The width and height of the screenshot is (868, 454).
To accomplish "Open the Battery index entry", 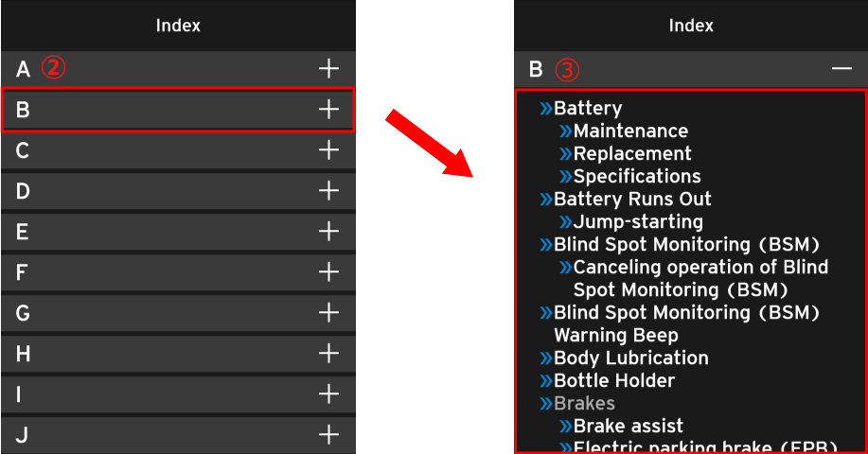I will point(587,109).
